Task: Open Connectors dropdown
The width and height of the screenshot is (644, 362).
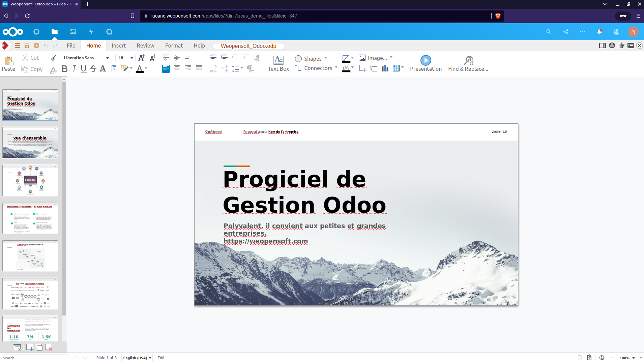Action: [316, 68]
